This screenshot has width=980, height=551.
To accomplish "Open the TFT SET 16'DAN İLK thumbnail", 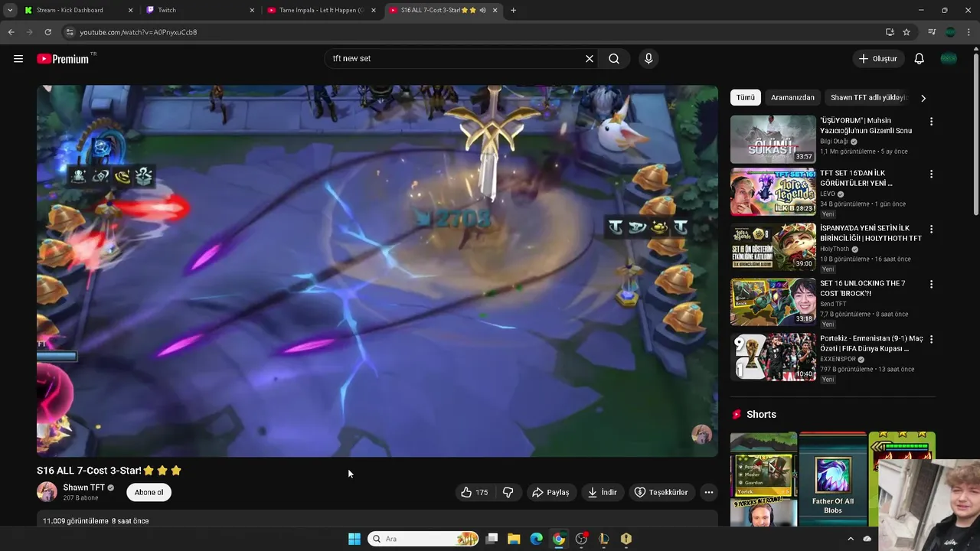I will [x=773, y=192].
